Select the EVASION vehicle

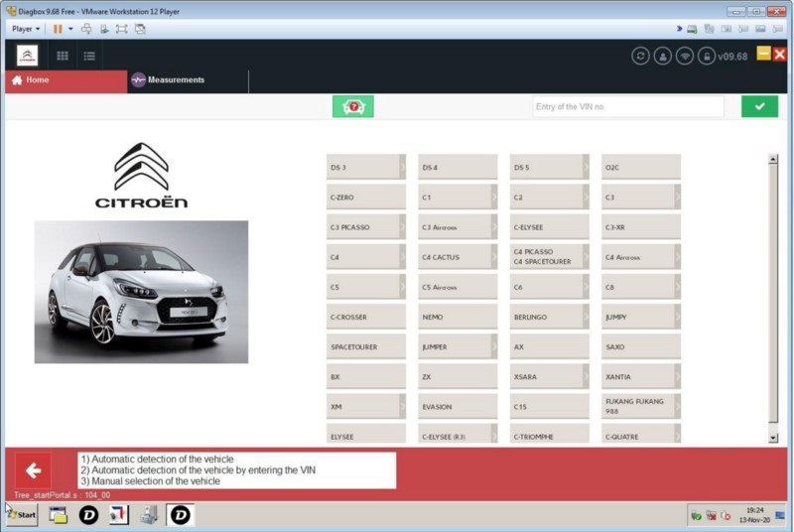click(x=458, y=406)
